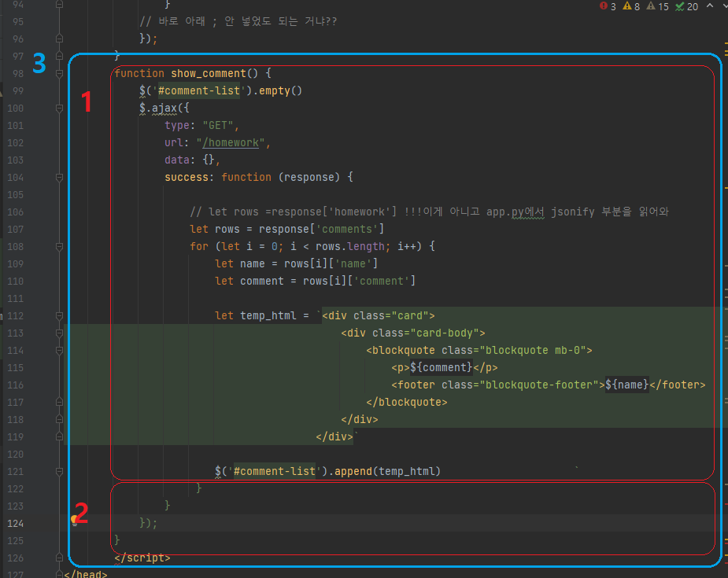Click the fold end marker on line 117
Screen dimensions: 728x578
click(60, 402)
